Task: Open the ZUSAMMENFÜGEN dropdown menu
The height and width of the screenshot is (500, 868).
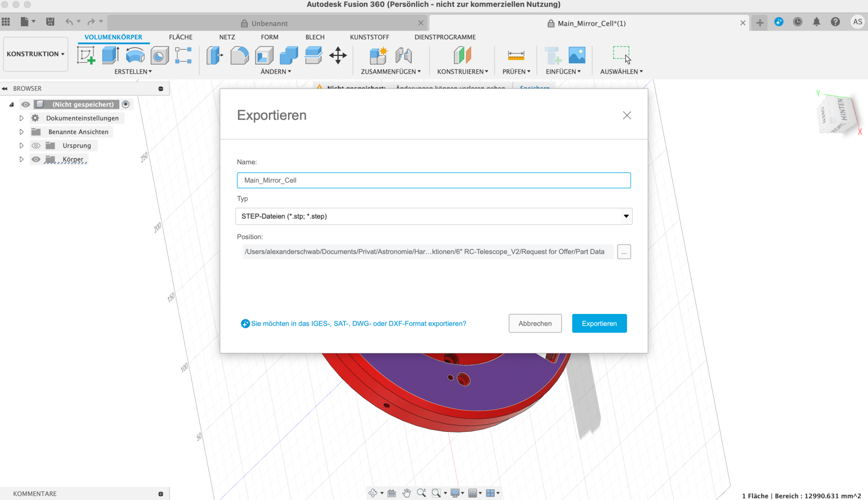Action: pos(391,71)
